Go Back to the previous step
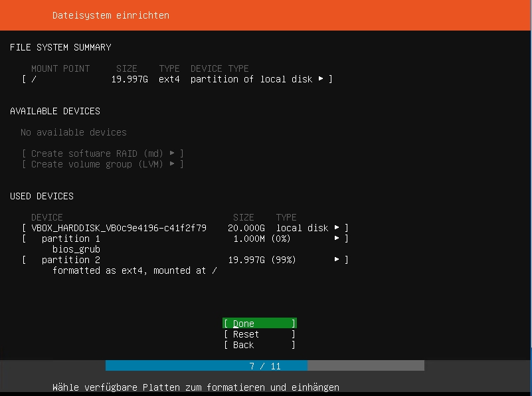Image resolution: width=532 pixels, height=396 pixels. 259,345
